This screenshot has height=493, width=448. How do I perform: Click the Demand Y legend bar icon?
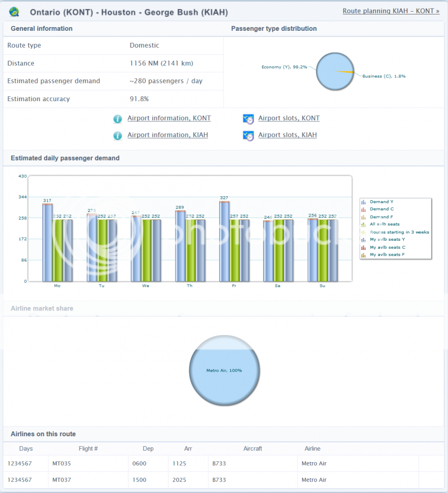(x=364, y=202)
